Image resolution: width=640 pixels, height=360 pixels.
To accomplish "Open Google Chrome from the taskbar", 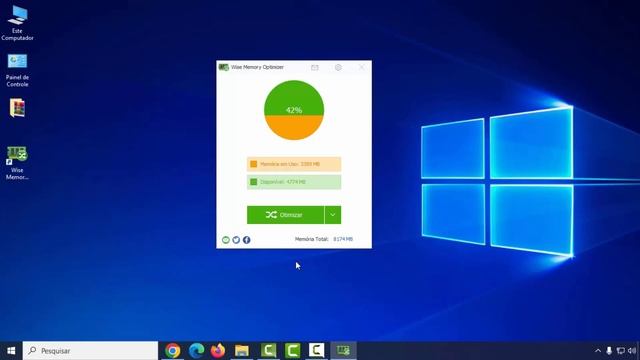I will tap(173, 351).
